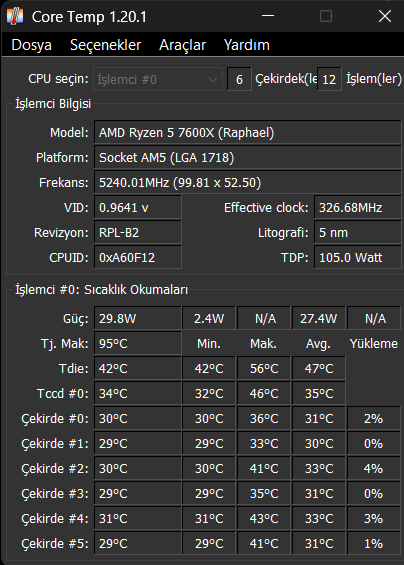The height and width of the screenshot is (565, 404).
Task: Open the Yardım menu
Action: tap(247, 45)
